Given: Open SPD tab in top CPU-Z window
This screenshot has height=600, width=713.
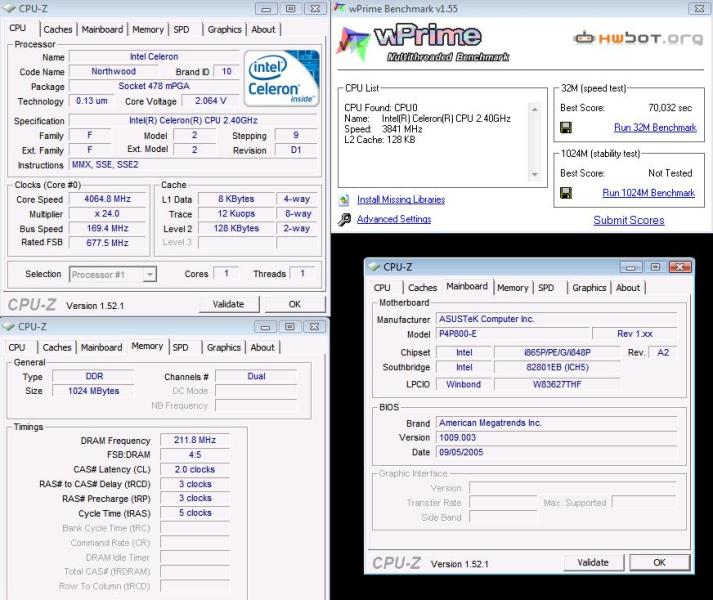Looking at the screenshot, I should click(181, 30).
